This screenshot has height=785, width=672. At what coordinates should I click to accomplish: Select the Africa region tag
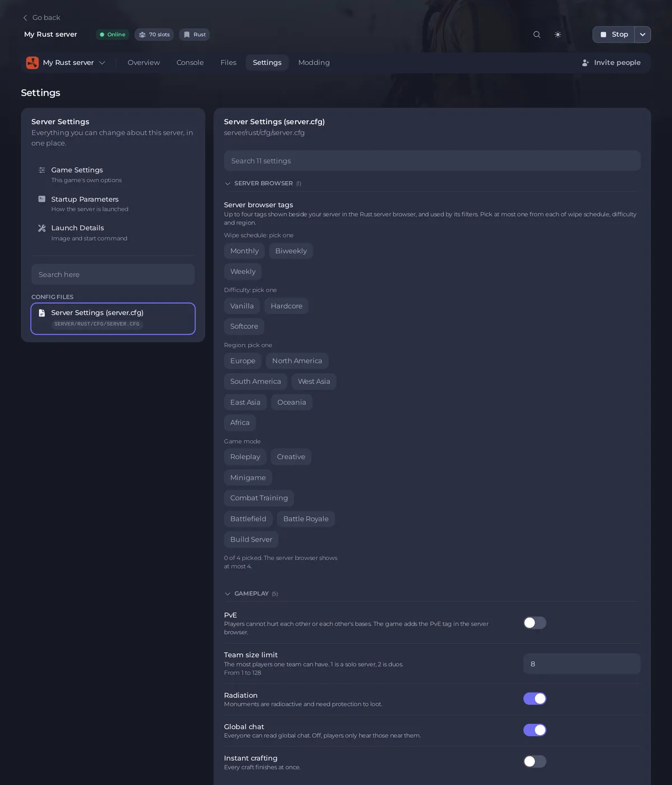coord(240,423)
